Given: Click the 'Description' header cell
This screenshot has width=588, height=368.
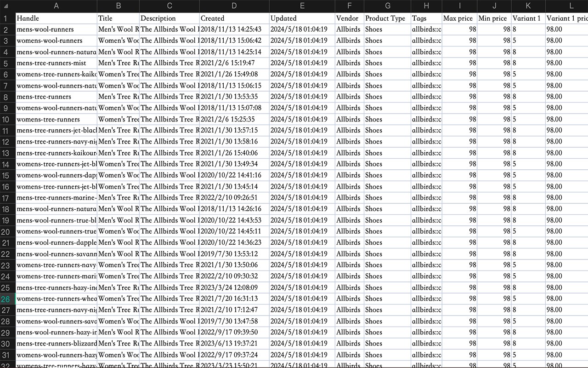Looking at the screenshot, I should coord(170,18).
